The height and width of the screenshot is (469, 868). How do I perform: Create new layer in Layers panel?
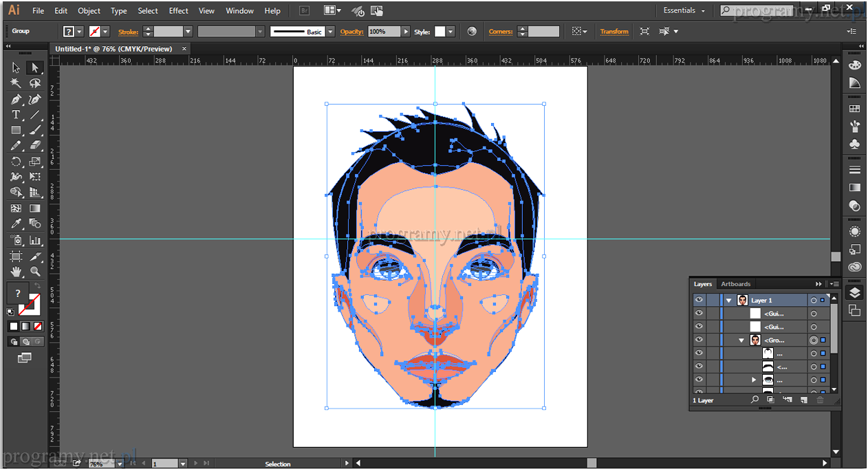point(803,400)
